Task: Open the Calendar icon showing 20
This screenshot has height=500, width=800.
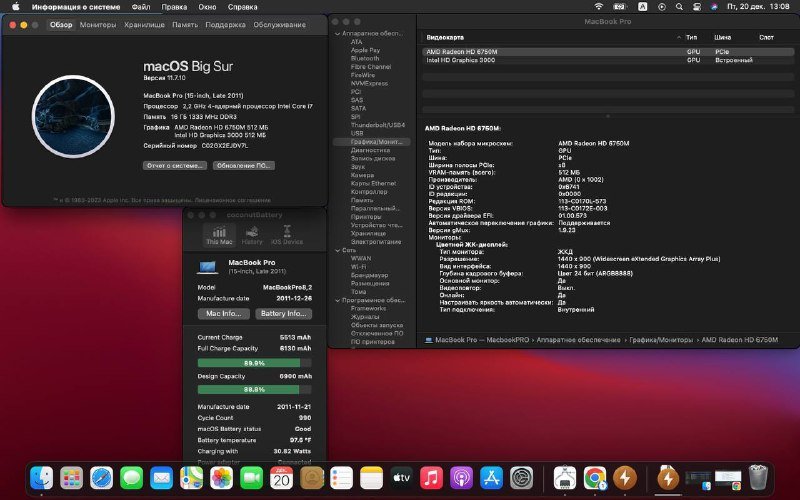Action: coord(281,478)
